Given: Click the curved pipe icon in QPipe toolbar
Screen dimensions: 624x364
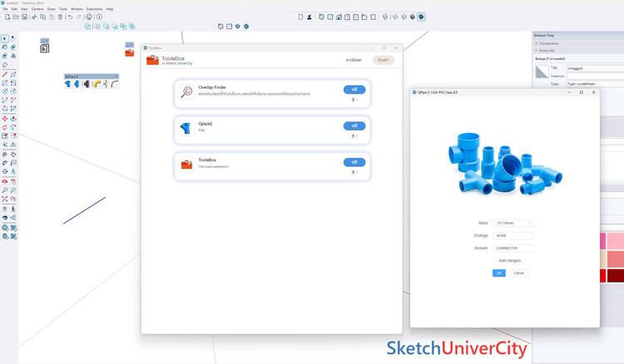Looking at the screenshot, I should coord(115,84).
